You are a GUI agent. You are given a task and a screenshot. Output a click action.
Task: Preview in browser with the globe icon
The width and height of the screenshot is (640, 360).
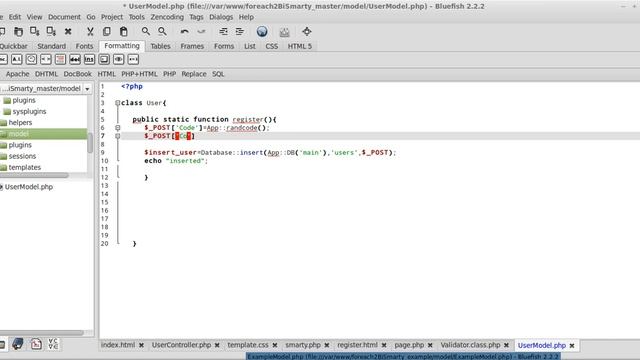[x=262, y=31]
